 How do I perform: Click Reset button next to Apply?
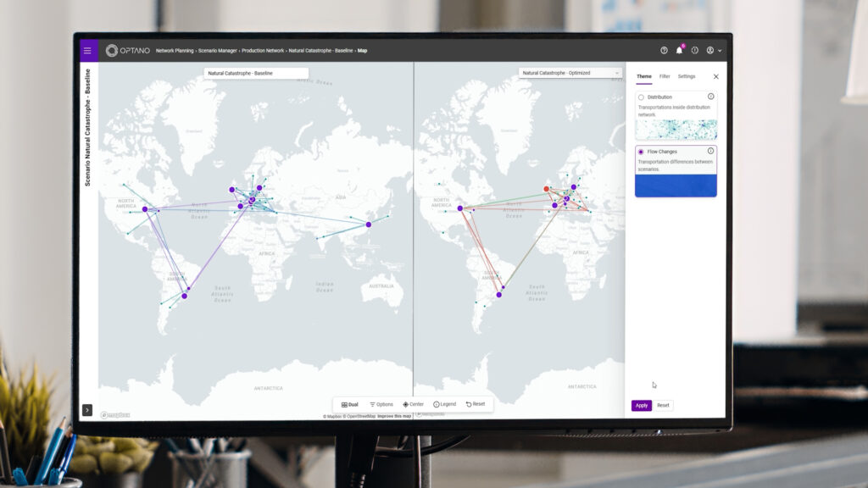click(x=663, y=405)
